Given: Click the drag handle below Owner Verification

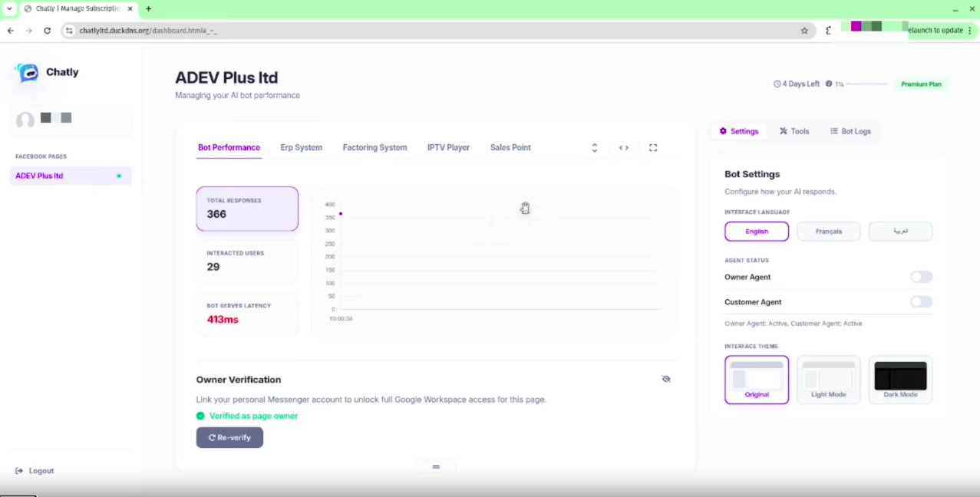Looking at the screenshot, I should pyautogui.click(x=436, y=466).
